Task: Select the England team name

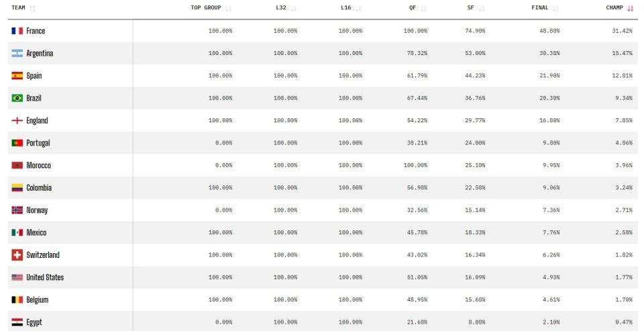Action: [x=37, y=120]
